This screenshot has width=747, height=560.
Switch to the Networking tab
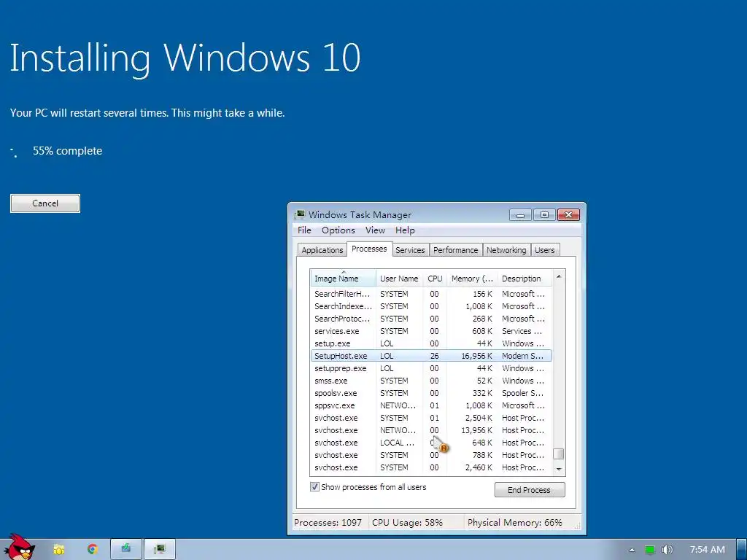(506, 250)
